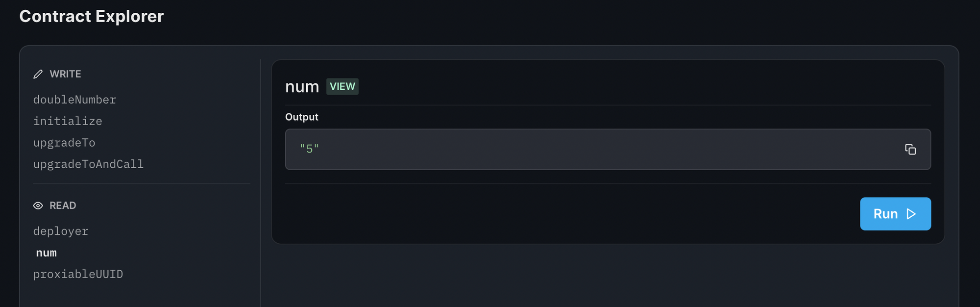Click the Output label

click(x=302, y=117)
